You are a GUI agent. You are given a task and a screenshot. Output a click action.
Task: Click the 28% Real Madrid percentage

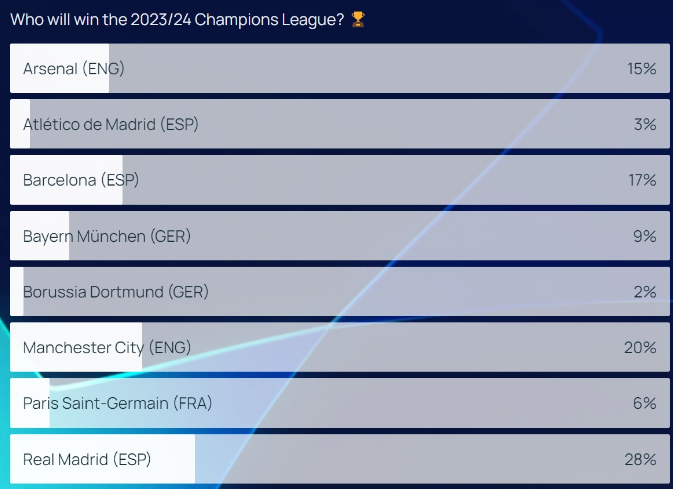coord(640,460)
